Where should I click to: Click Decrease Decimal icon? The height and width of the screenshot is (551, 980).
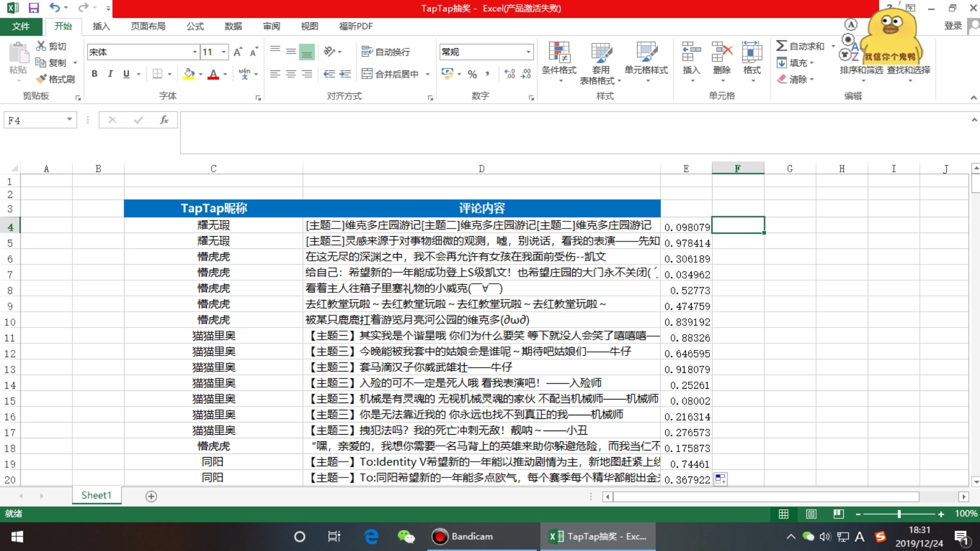tap(526, 74)
